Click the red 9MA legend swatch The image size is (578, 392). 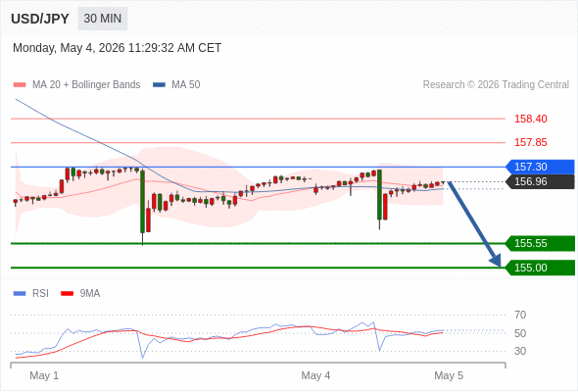(67, 294)
